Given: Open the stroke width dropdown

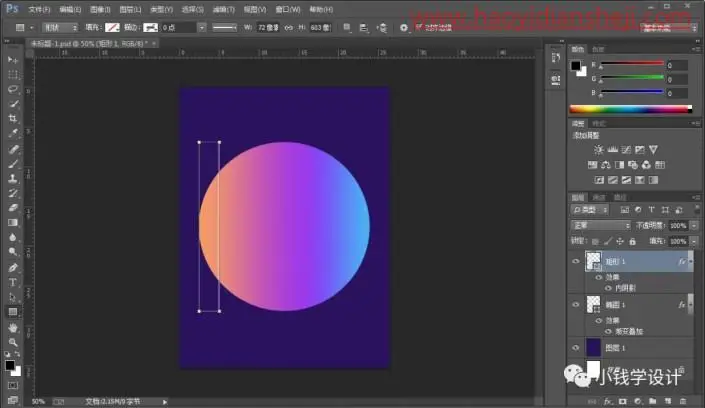Looking at the screenshot, I should point(202,28).
